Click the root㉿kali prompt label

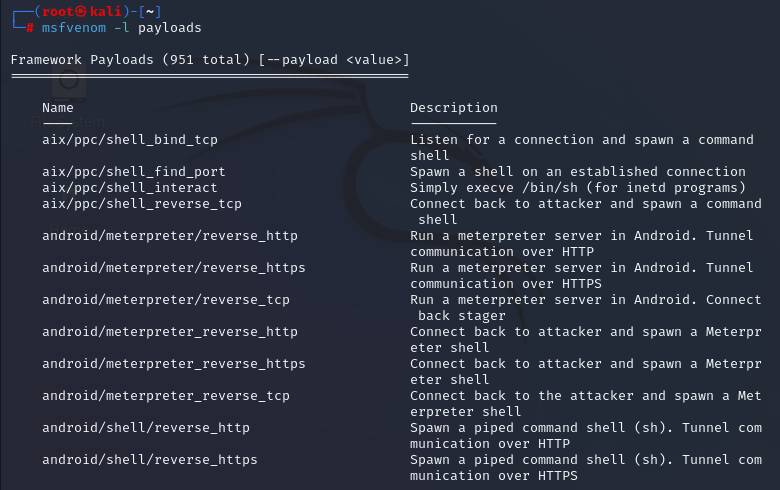pos(82,11)
